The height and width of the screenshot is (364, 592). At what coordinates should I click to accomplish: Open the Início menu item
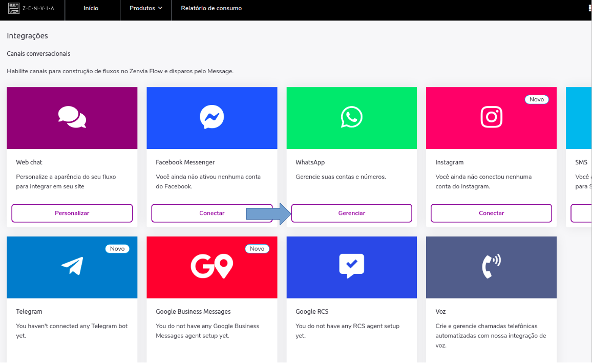[x=91, y=8]
